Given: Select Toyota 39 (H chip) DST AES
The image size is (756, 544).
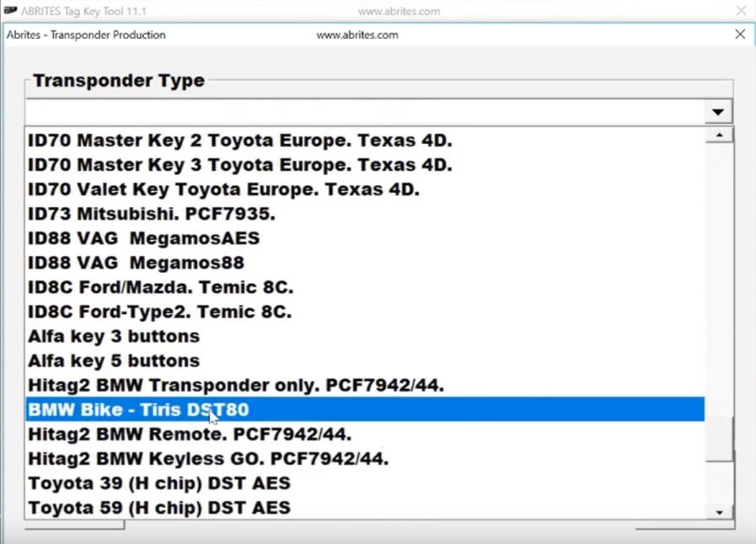Looking at the screenshot, I should pos(159,483).
